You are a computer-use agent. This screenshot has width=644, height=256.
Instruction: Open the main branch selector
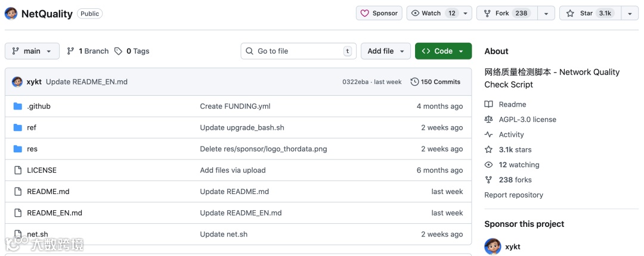[32, 51]
